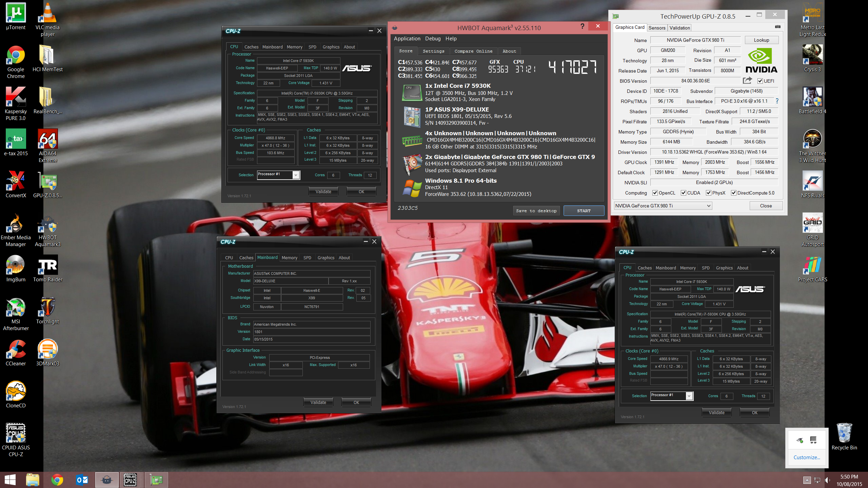Launch 3DMark03 desktop shortcut
868x488 pixels.
coord(47,352)
